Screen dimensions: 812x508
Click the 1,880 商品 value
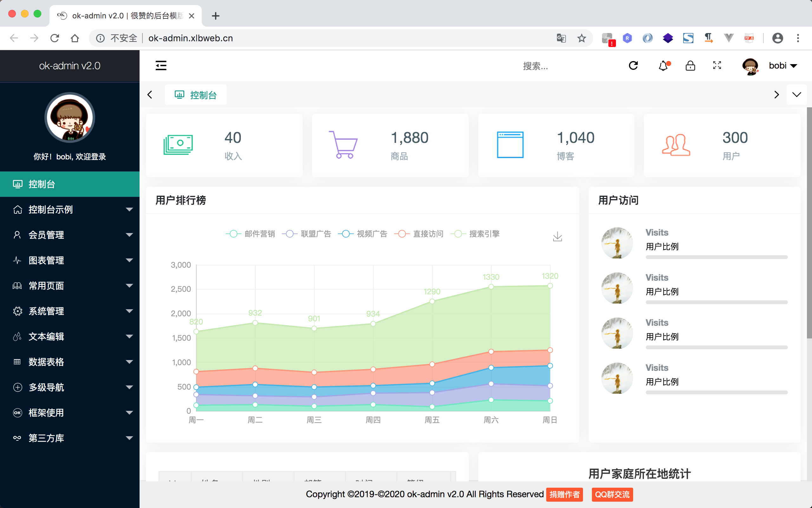[x=410, y=138]
